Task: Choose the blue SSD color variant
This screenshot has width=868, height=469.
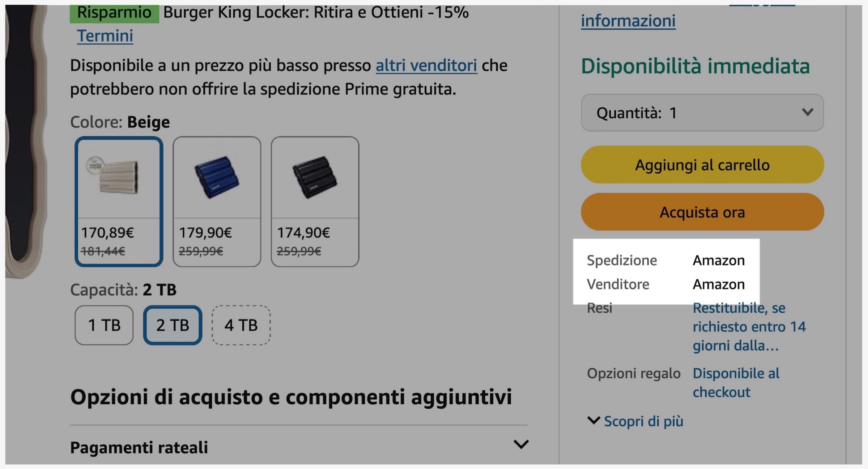Action: pyautogui.click(x=217, y=177)
